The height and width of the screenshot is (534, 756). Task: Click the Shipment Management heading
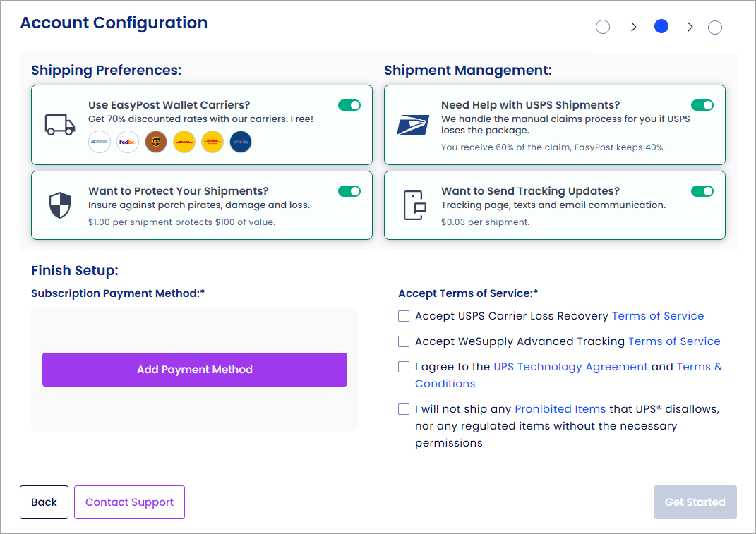[x=468, y=71]
